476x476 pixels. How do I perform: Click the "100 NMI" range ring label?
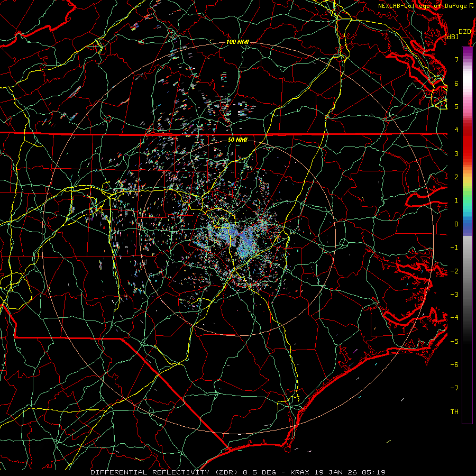(x=237, y=42)
